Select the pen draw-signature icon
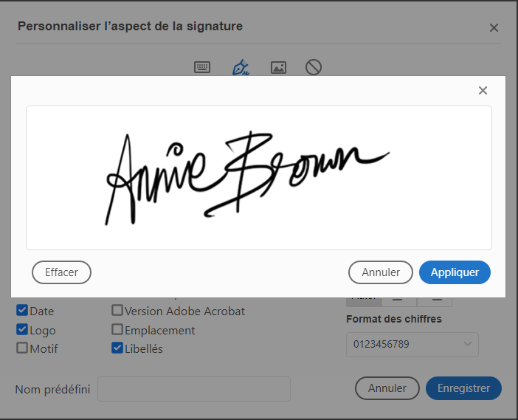The width and height of the screenshot is (518, 420). coord(241,68)
